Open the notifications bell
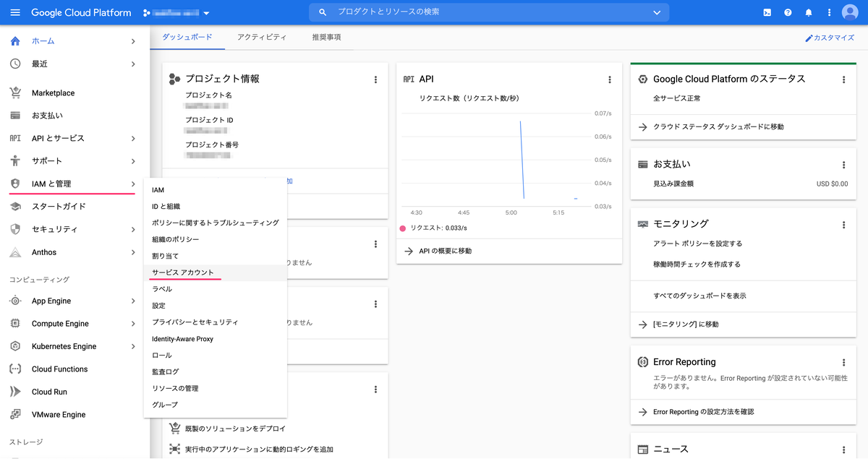This screenshot has height=469, width=868. 809,12
